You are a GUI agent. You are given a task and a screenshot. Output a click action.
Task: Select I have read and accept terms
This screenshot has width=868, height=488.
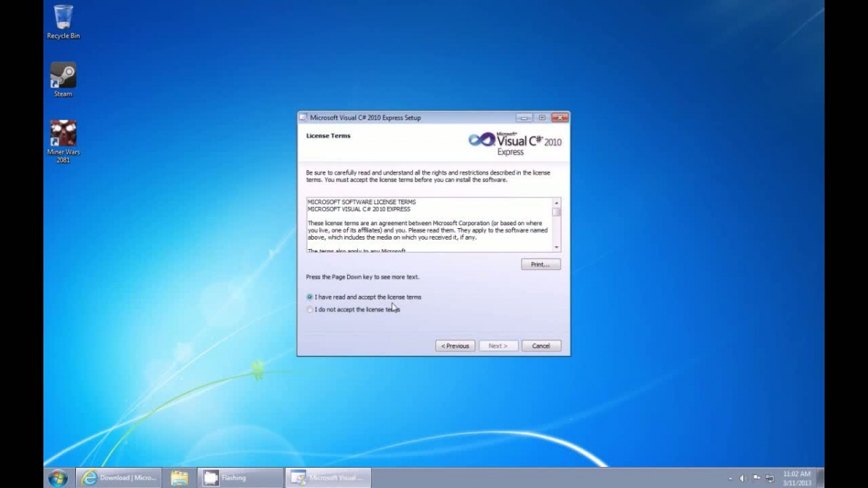(x=310, y=297)
